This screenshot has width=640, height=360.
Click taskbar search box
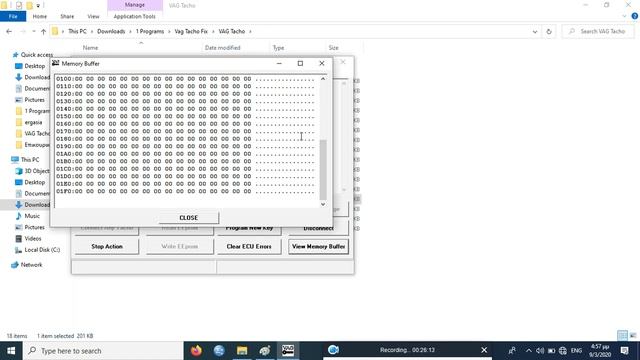[x=103, y=351]
